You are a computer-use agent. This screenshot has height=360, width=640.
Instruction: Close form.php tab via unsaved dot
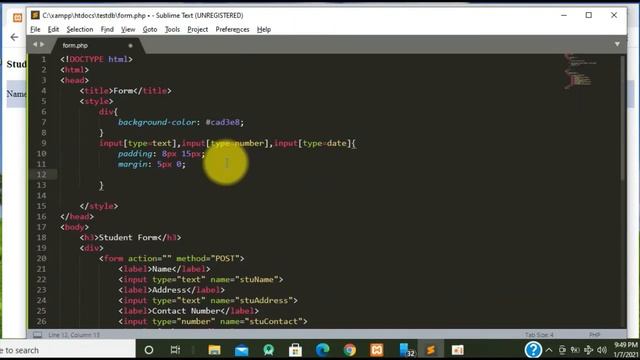[x=130, y=45]
